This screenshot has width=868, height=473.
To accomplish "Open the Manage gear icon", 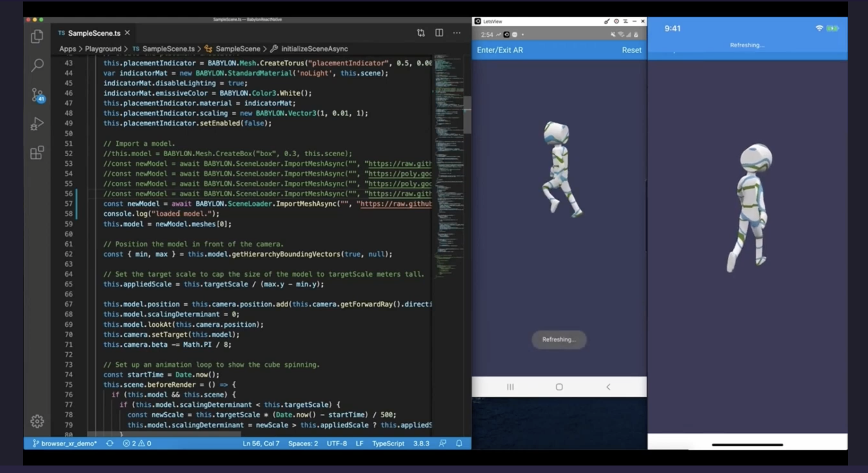I will click(37, 421).
